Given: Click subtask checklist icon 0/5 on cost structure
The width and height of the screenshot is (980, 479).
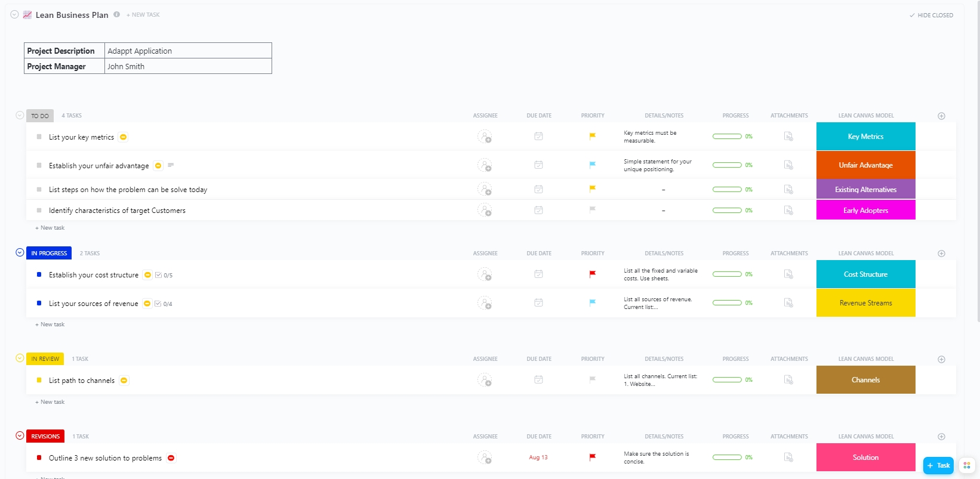Looking at the screenshot, I should pos(164,275).
